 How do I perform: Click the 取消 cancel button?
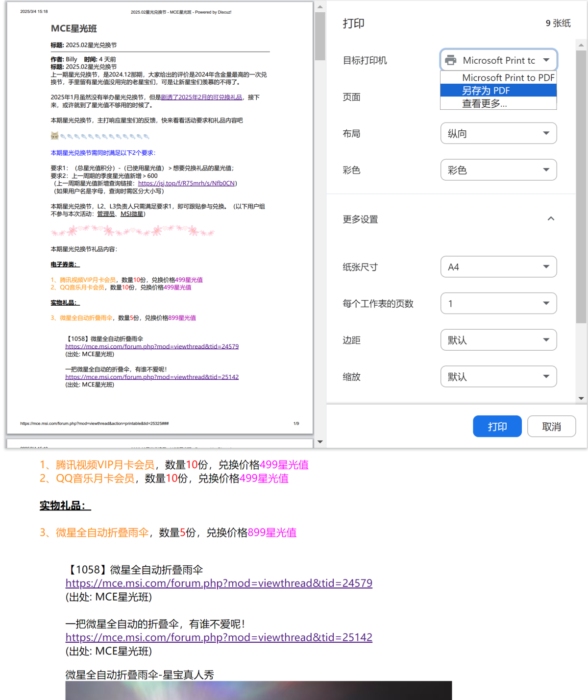click(551, 427)
